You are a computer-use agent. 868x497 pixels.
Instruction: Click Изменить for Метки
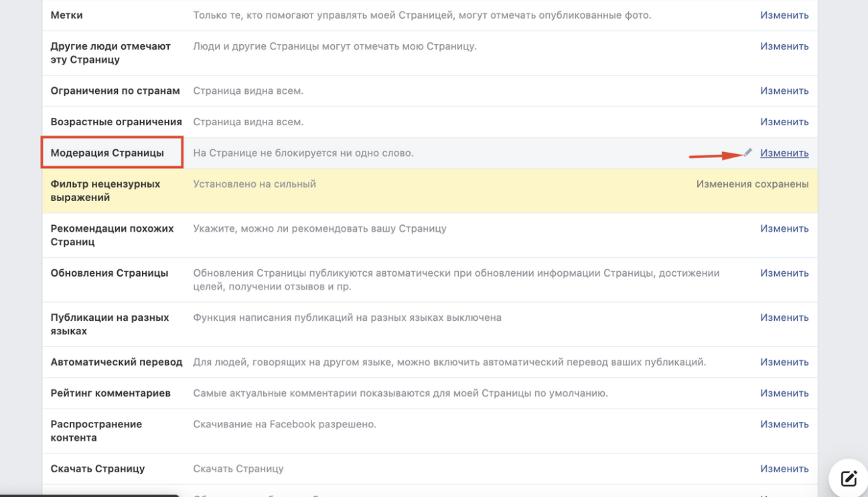click(784, 15)
